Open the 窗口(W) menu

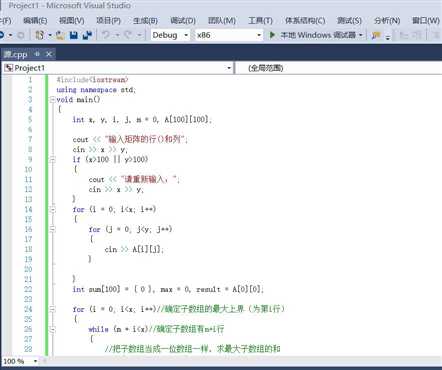426,21
